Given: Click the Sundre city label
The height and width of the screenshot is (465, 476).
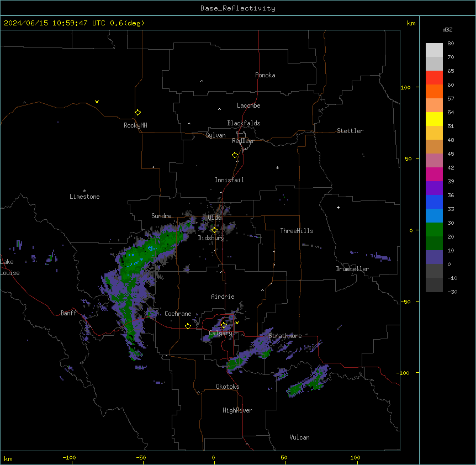Looking at the screenshot, I should click(161, 216).
